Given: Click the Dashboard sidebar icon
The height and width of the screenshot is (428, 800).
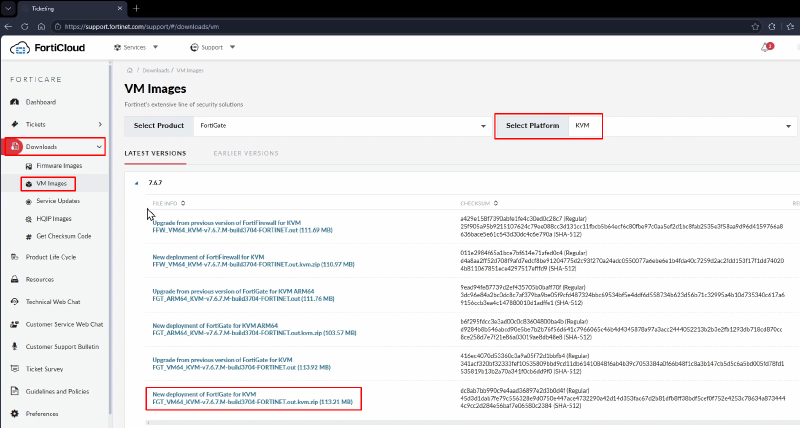Looking at the screenshot, I should tap(15, 102).
